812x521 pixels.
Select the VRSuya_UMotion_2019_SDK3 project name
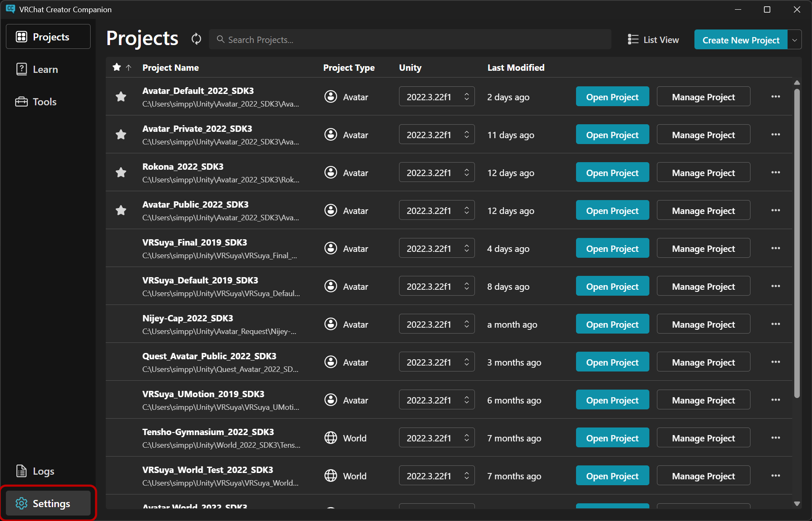204,394
